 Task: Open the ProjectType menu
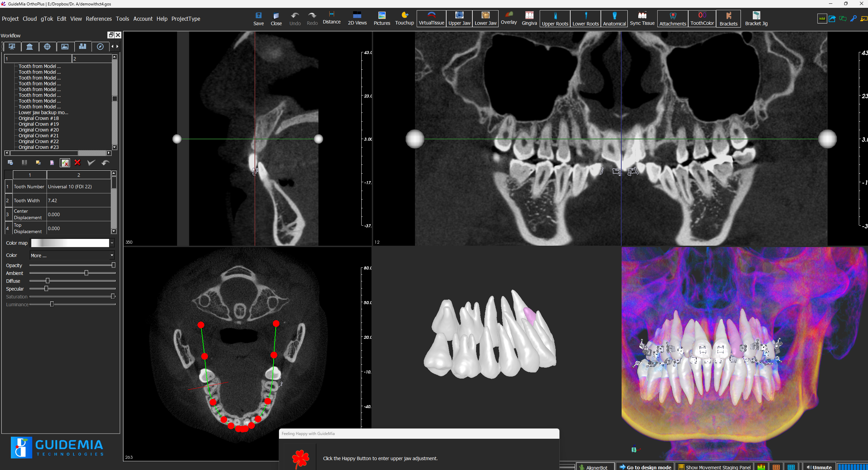tap(186, 19)
